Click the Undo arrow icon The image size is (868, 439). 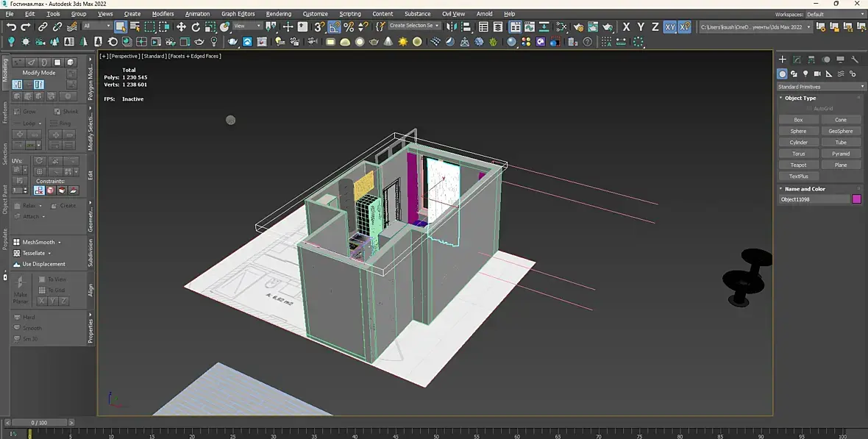11,26
